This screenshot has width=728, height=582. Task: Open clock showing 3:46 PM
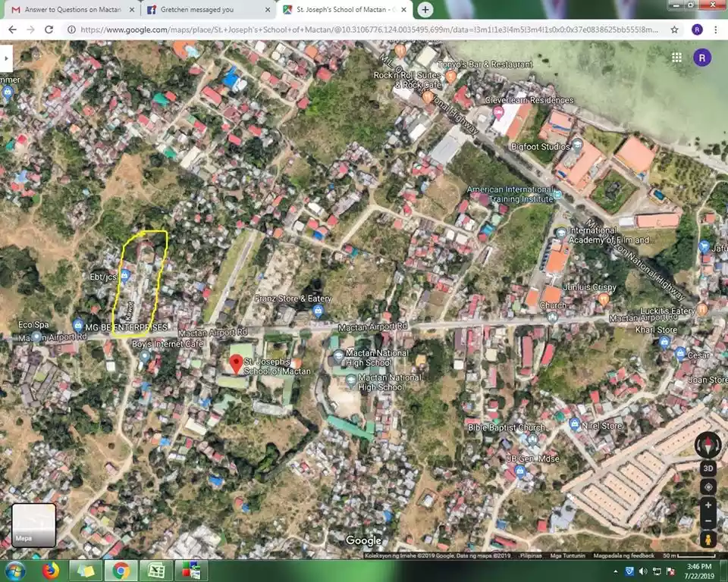pos(699,571)
